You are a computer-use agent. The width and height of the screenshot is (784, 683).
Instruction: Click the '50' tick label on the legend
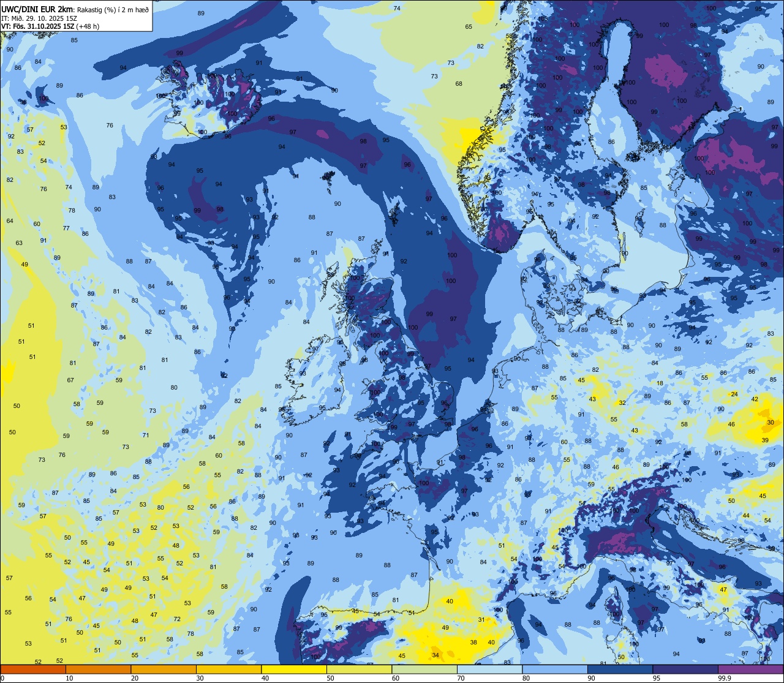(x=330, y=678)
